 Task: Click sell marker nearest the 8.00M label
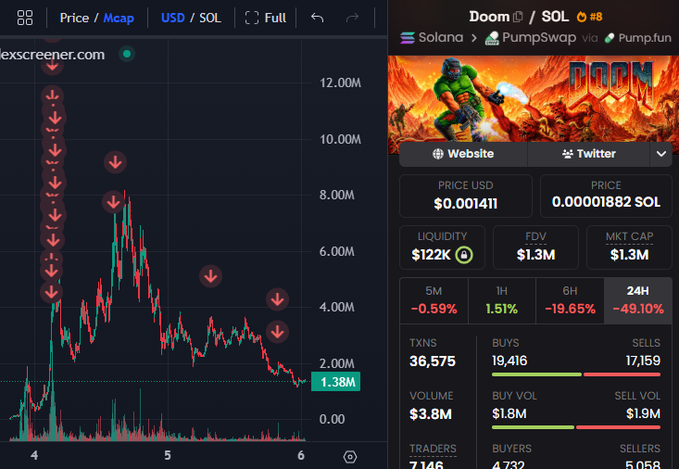113,202
